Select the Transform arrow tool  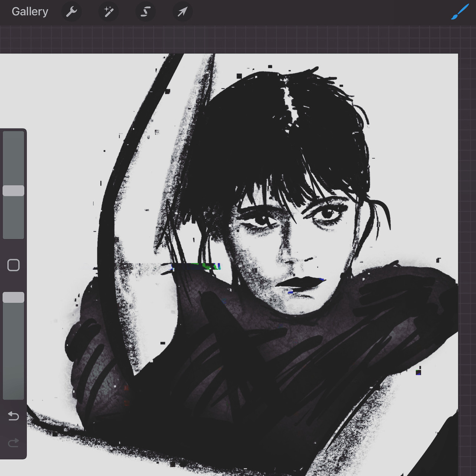tap(182, 12)
